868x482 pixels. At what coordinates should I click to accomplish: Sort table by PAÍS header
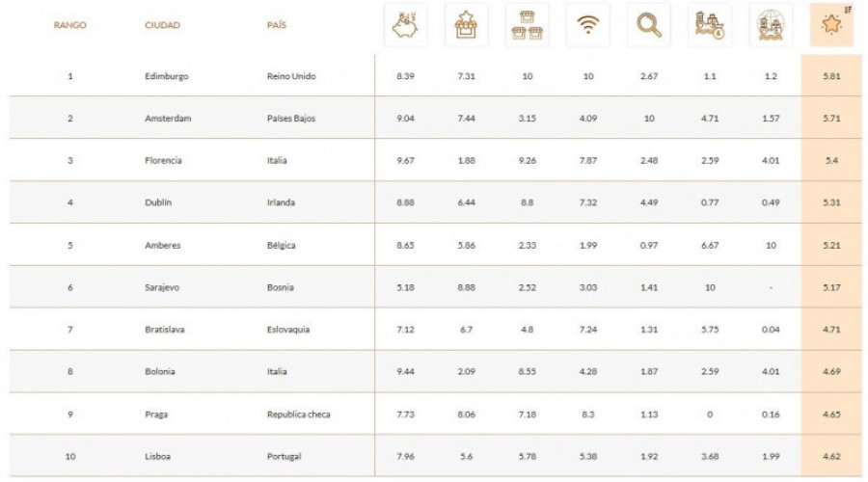[276, 25]
